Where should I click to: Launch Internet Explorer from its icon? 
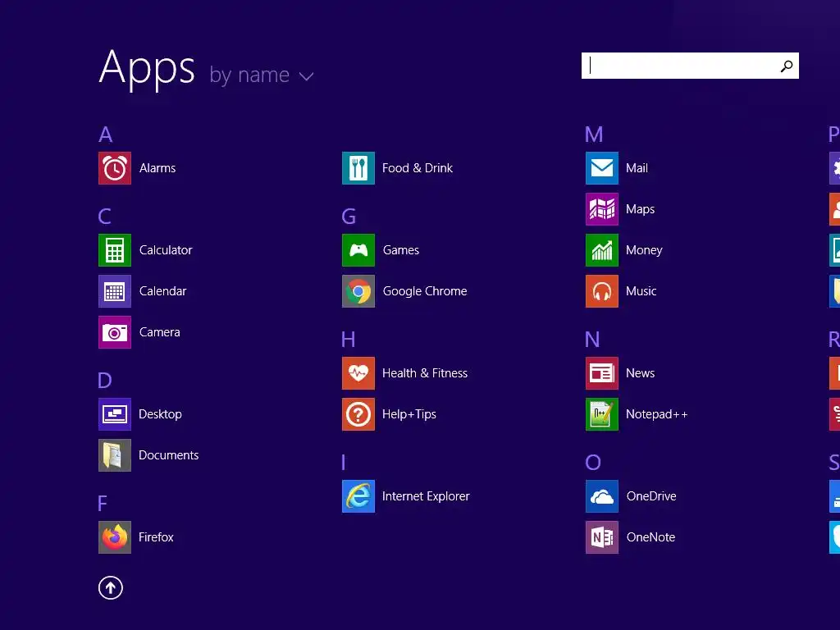tap(358, 496)
